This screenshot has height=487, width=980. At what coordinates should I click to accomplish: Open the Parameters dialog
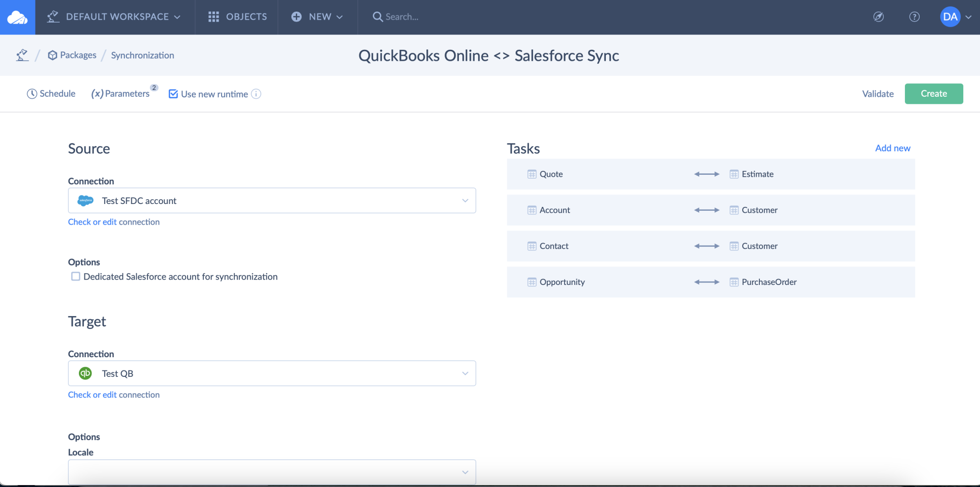coord(121,93)
